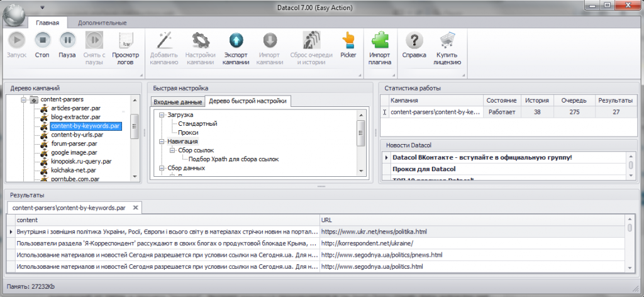Click the Прокси tree item
The width and height of the screenshot is (644, 297).
(x=188, y=133)
